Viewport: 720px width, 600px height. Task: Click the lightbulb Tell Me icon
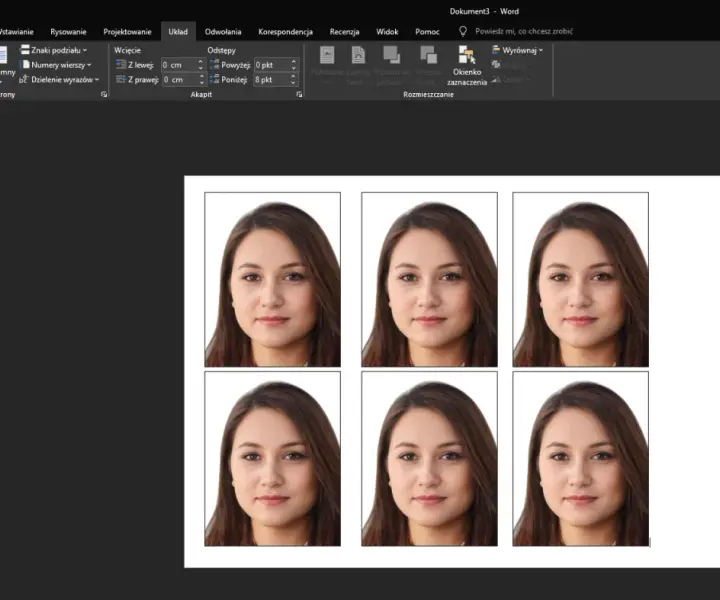[x=463, y=31]
